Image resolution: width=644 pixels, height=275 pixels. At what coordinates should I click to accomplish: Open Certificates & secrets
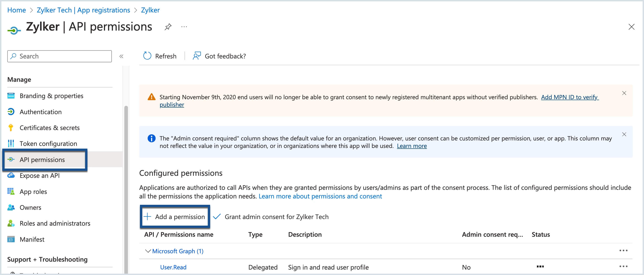click(x=50, y=128)
